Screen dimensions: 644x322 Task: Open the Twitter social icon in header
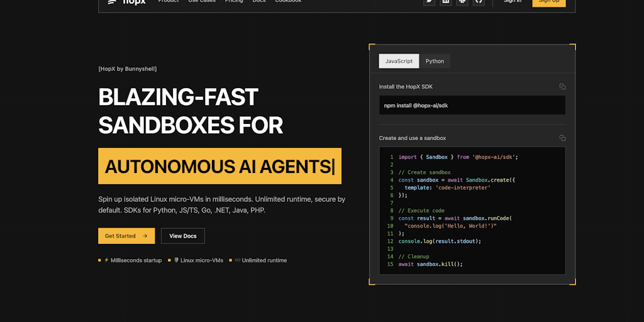pos(430,2)
